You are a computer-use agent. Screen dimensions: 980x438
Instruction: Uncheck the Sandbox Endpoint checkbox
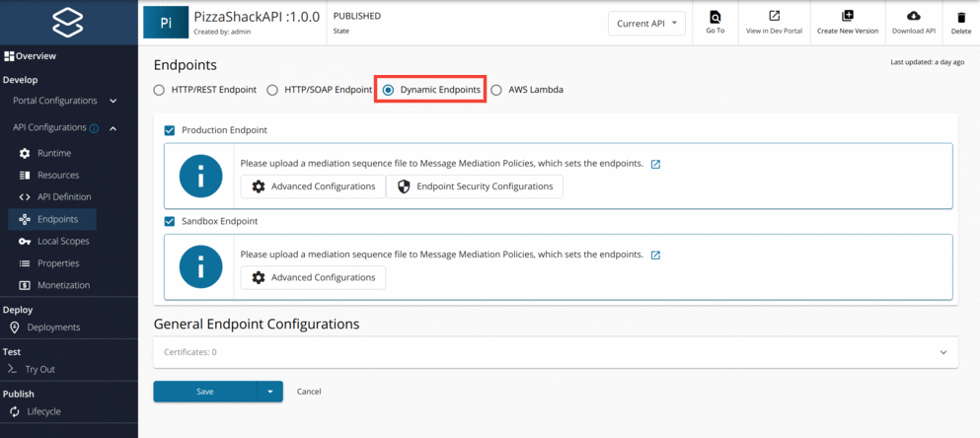pos(170,221)
